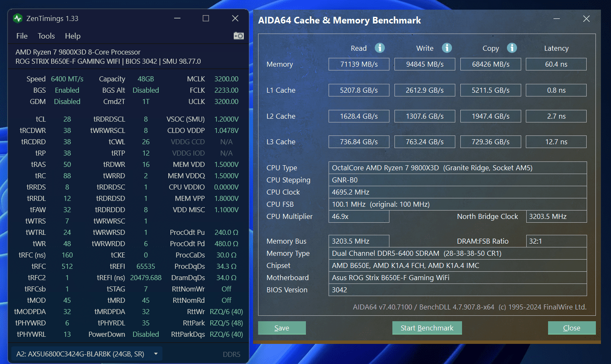The image size is (611, 364).
Task: Click L3 Cache Write value 763.24 GB/s
Action: click(x=425, y=142)
